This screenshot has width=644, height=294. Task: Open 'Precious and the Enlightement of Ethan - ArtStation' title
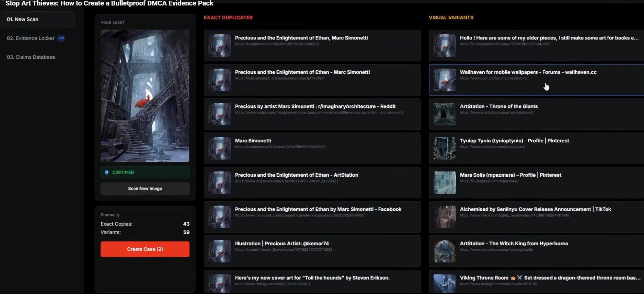click(x=297, y=175)
